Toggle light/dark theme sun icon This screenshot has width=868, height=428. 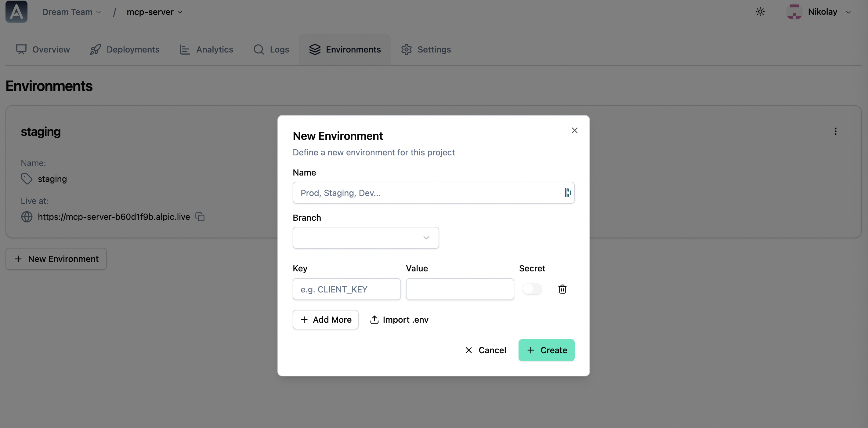pos(760,12)
